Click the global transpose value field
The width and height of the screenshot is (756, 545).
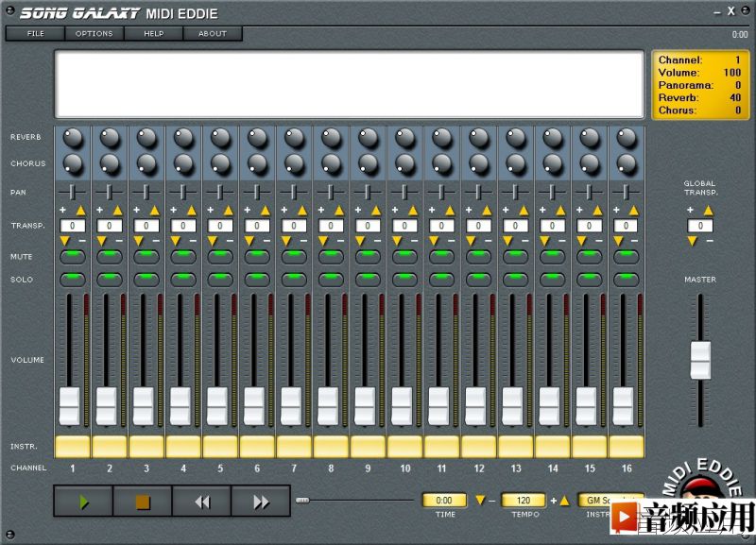coord(700,226)
